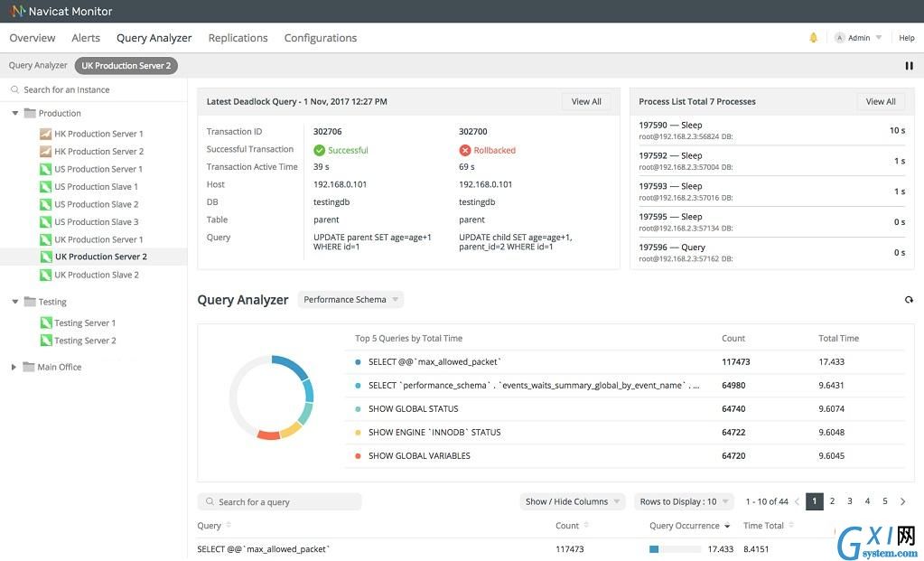
Task: Collapse the Testing folder tree
Action: click(14, 301)
